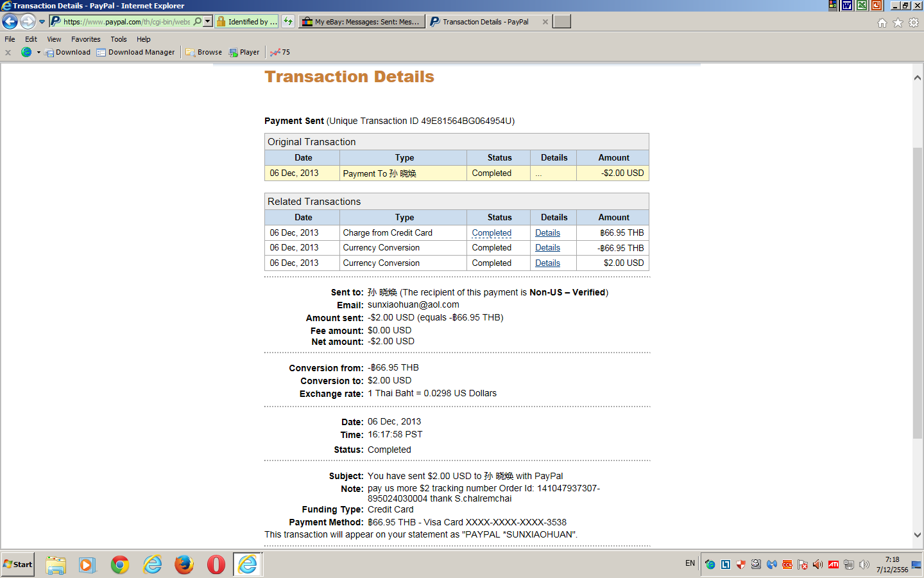Viewport: 924px width, 578px height.
Task: Launch Firefox from taskbar
Action: 184,565
